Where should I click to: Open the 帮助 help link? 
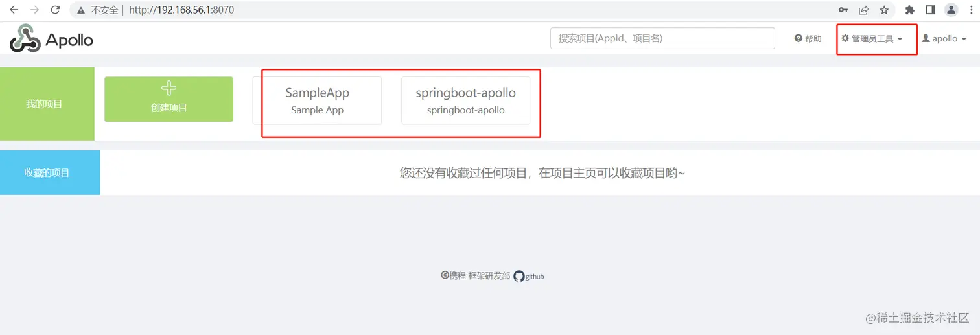tap(808, 39)
